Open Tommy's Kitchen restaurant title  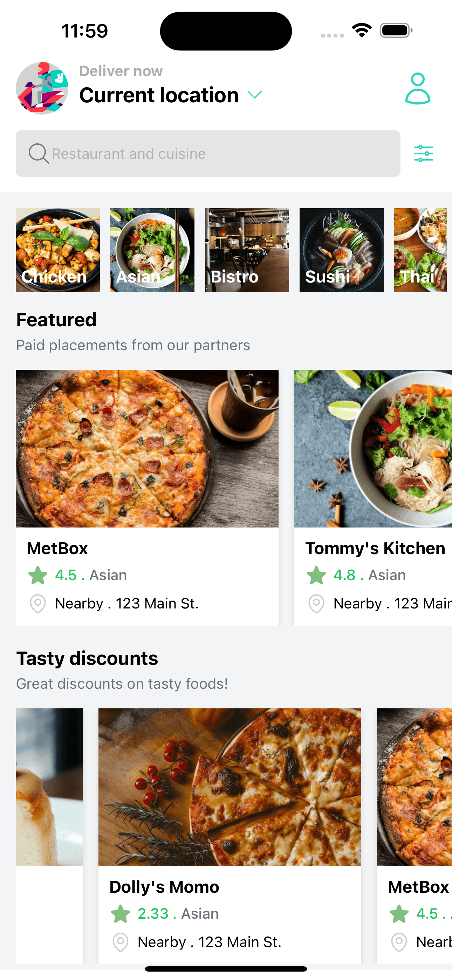375,548
